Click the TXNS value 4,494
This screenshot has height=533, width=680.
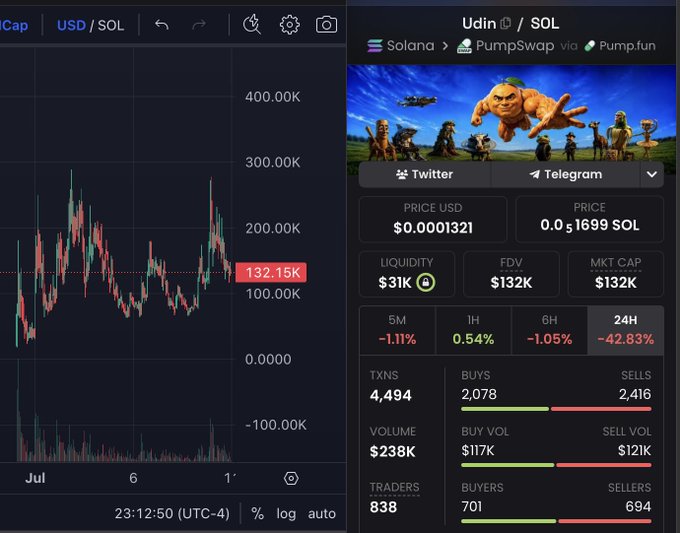(390, 396)
